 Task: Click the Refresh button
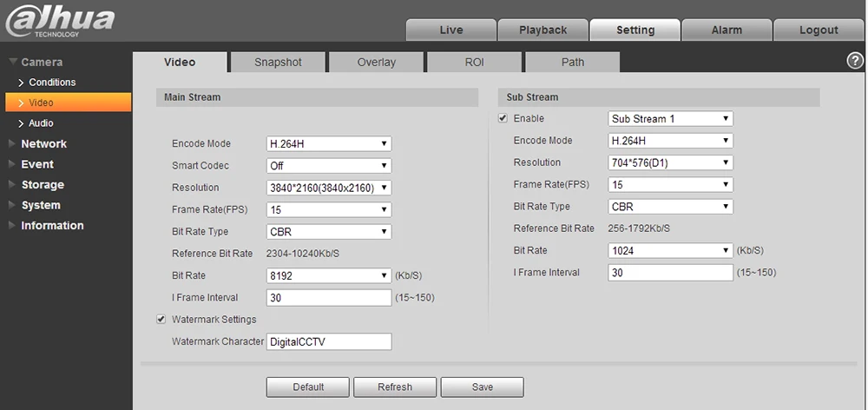coord(395,387)
